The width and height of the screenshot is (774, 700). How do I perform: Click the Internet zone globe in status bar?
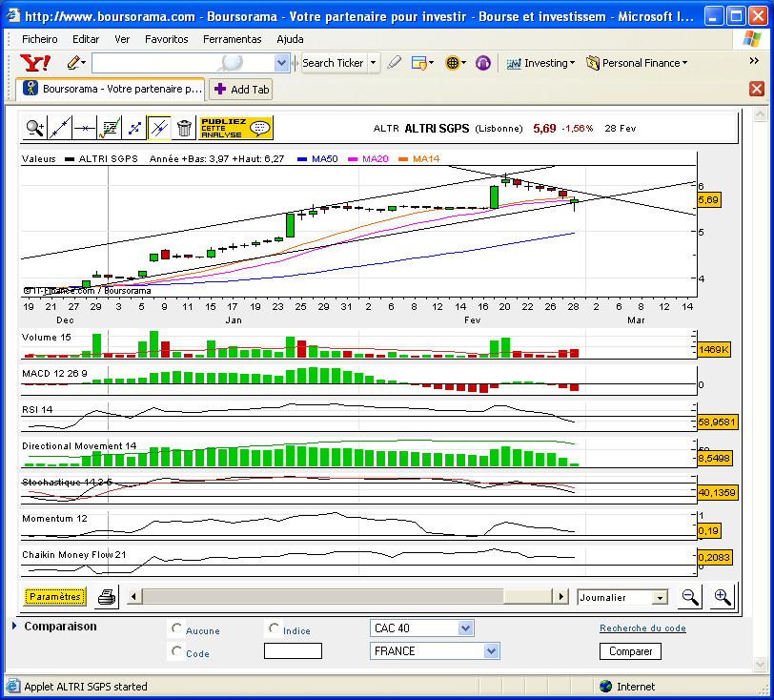pyautogui.click(x=605, y=686)
